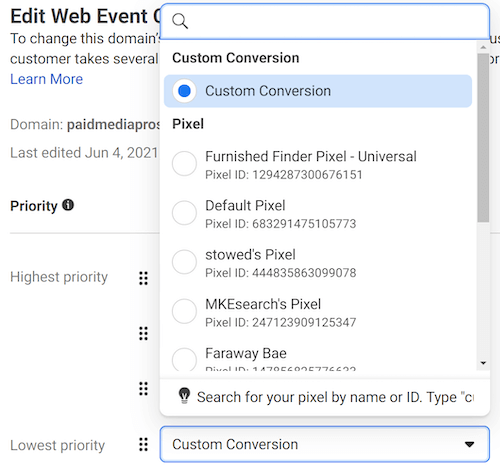The height and width of the screenshot is (471, 500).
Task: Click the 'Domain: paidmediapros' text
Action: click(85, 124)
